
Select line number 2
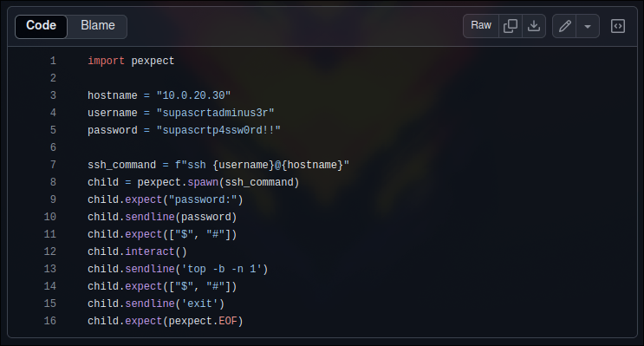tap(53, 78)
